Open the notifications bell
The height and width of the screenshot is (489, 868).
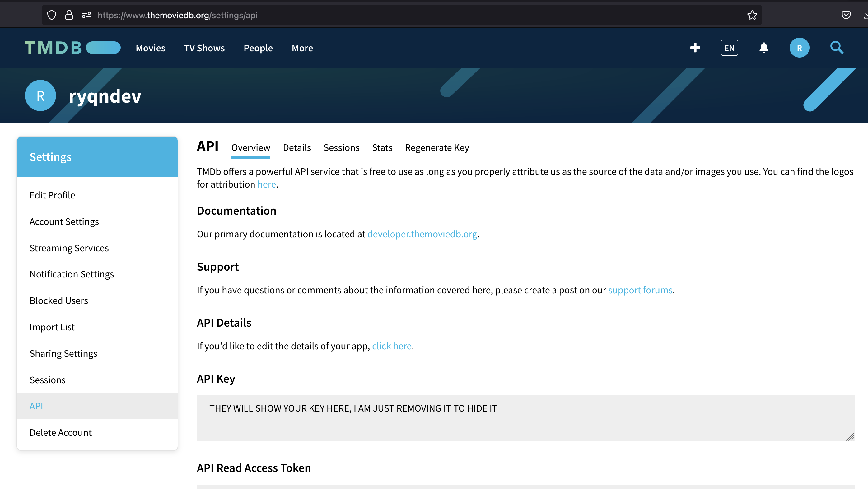coord(764,48)
